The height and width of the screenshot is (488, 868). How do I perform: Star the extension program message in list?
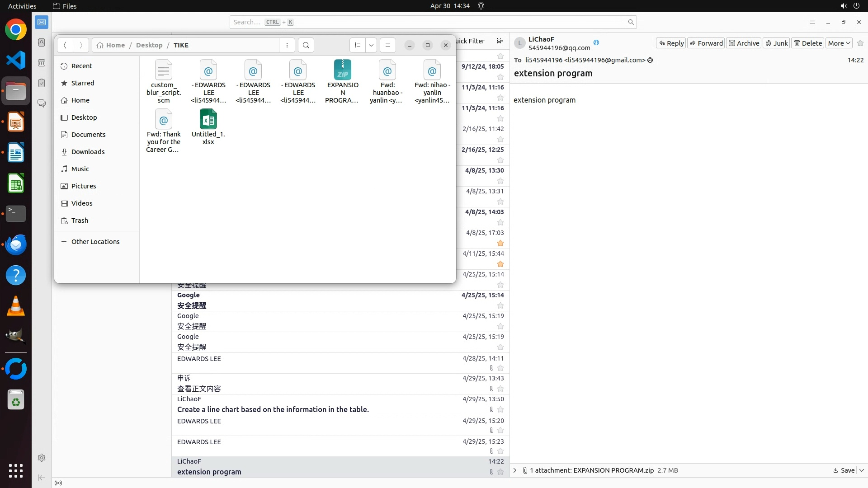click(500, 472)
